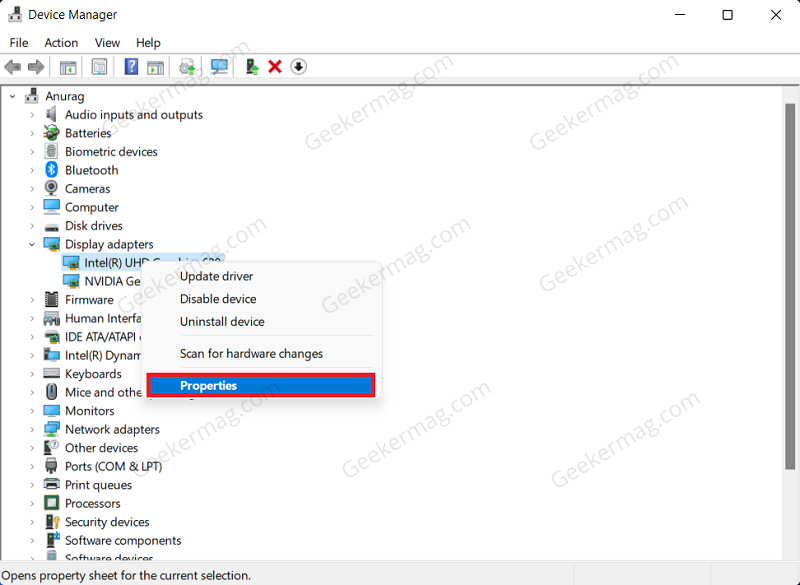Viewport: 800px width, 585px height.
Task: Expand the IDE ATA/ATAPI controllers chevron
Action: point(32,337)
